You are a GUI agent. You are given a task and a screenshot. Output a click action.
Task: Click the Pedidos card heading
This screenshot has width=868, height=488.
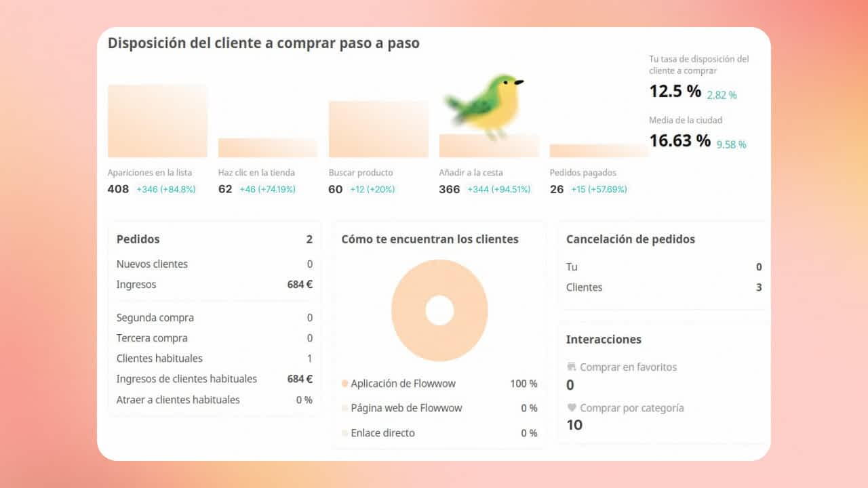pyautogui.click(x=138, y=239)
